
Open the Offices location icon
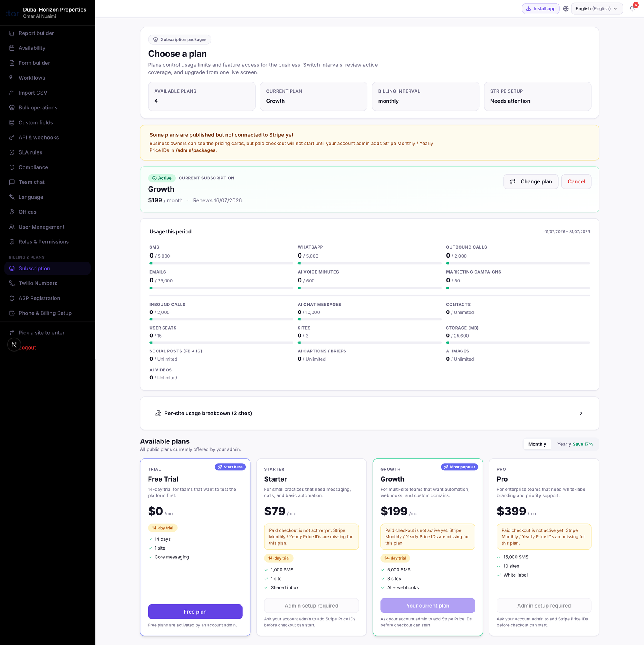pyautogui.click(x=12, y=212)
